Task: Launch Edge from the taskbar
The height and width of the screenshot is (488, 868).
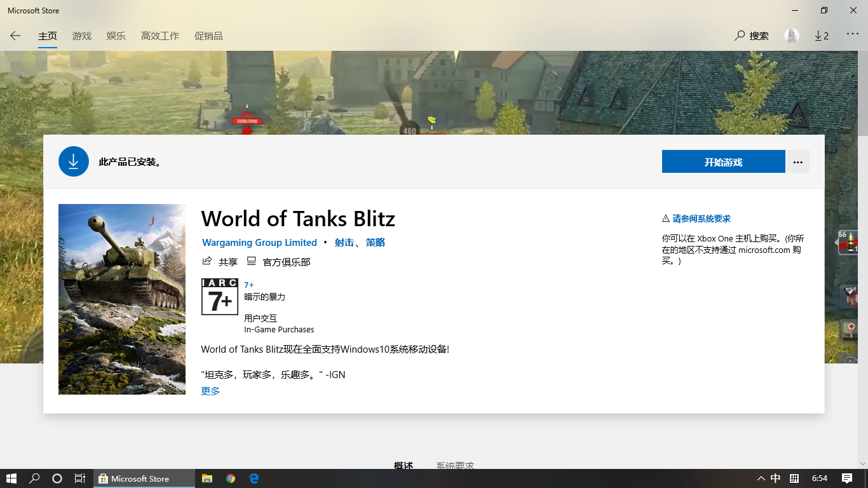Action: pyautogui.click(x=254, y=478)
